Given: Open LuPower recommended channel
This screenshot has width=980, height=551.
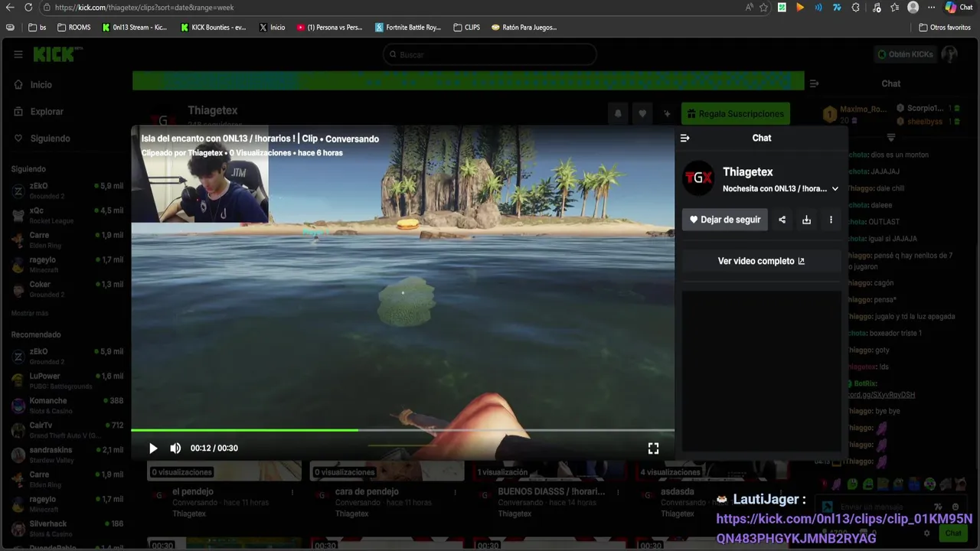Looking at the screenshot, I should tap(67, 381).
